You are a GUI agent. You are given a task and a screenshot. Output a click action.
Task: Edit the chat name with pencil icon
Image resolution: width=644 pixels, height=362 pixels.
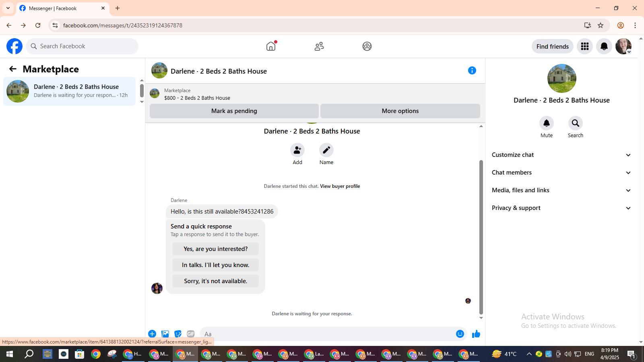326,150
